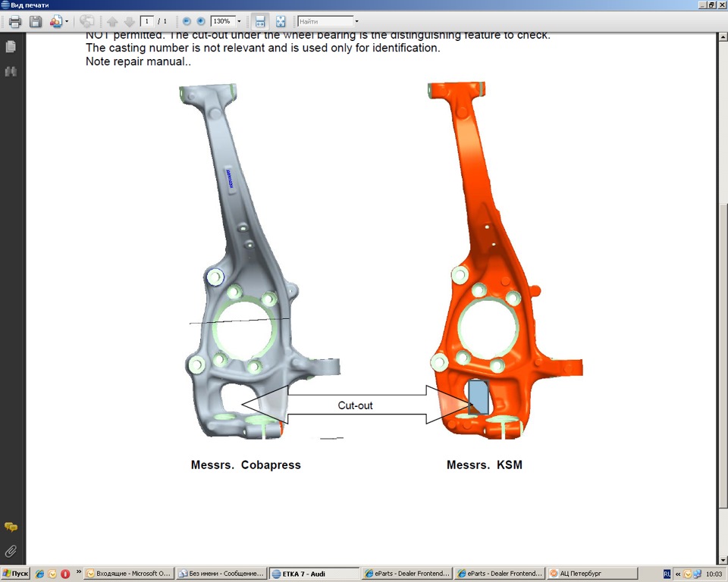Screen dimensions: 728x582
Task: Open the Pages thumbnails panel icon
Action: click(x=11, y=46)
